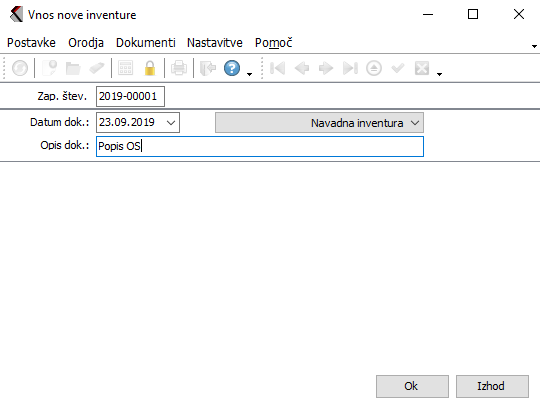
Task: Click the eraser icon in toolbar
Action: (97, 68)
